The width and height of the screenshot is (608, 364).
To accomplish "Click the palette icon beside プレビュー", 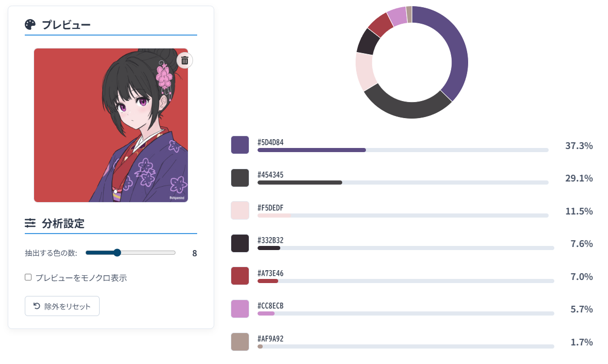I will point(30,24).
